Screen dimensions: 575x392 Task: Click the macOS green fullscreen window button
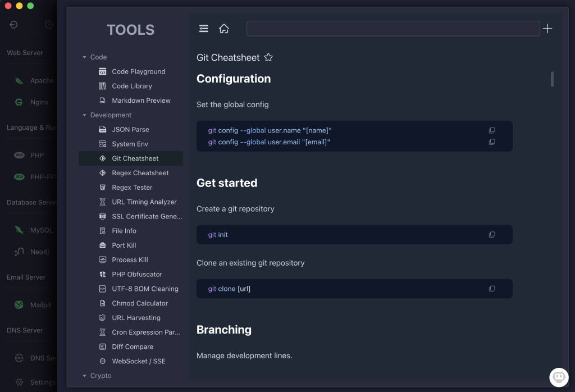click(30, 6)
